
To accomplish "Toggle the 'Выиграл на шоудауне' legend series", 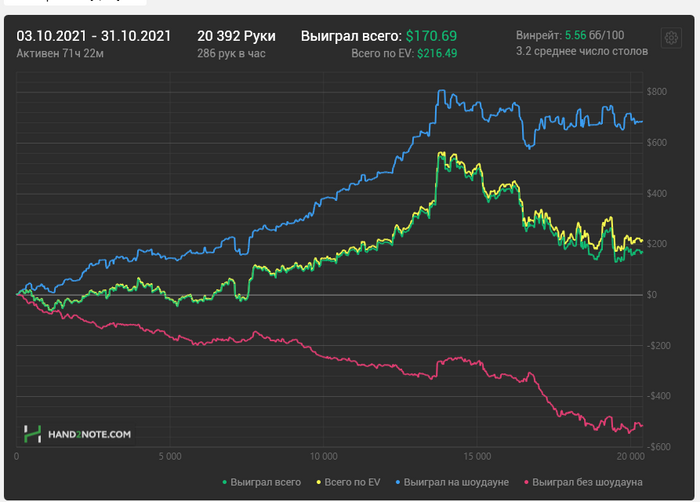I will coord(452,482).
